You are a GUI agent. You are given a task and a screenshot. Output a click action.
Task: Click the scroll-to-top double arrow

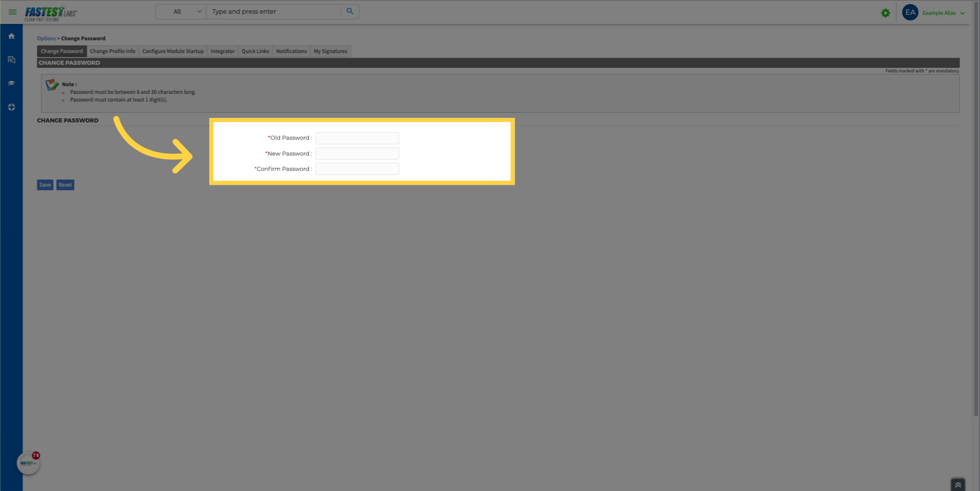[958, 484]
